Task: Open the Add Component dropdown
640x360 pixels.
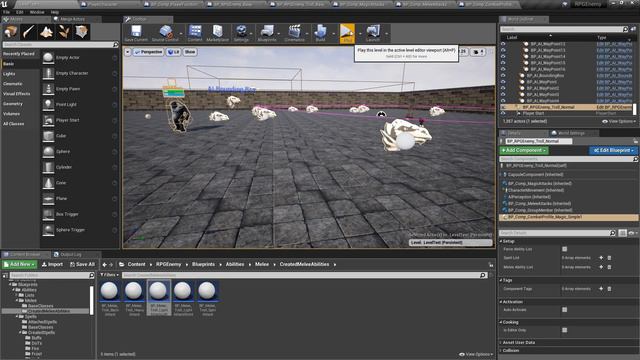Action: (x=524, y=151)
